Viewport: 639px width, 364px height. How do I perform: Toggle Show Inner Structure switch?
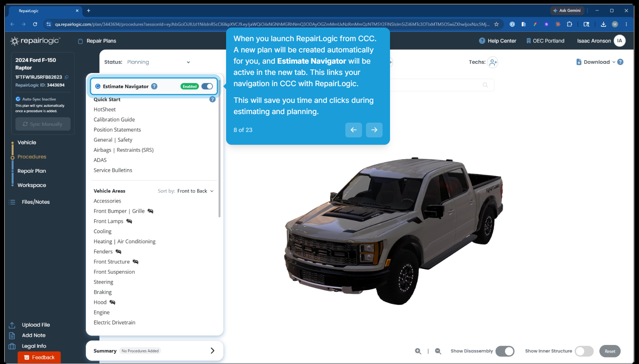coord(584,351)
